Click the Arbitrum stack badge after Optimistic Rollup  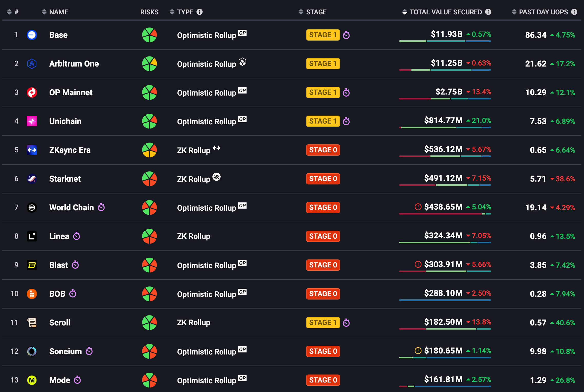(242, 62)
